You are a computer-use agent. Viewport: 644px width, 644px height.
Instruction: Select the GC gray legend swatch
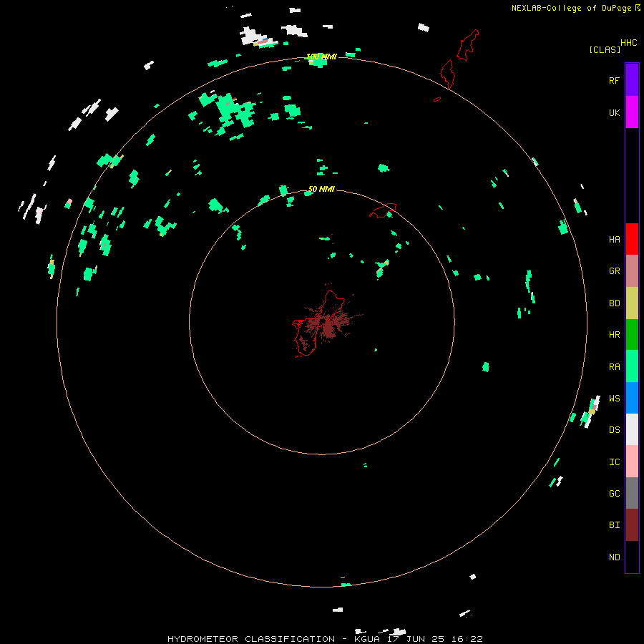point(632,493)
